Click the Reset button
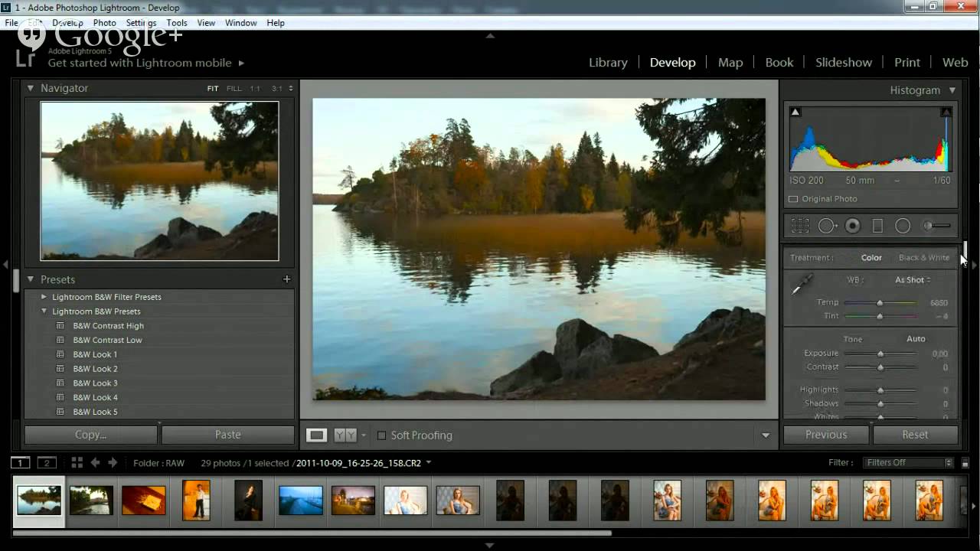This screenshot has height=551, width=980. point(914,435)
